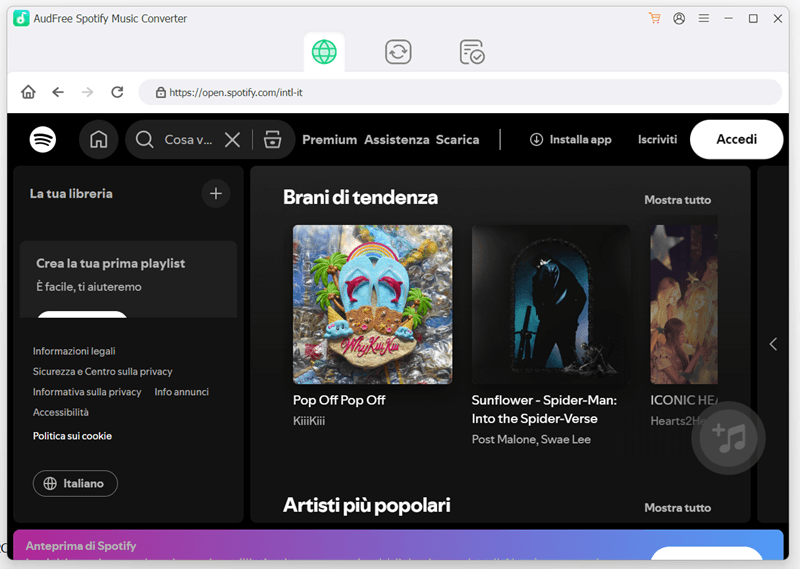Image resolution: width=800 pixels, height=569 pixels.
Task: Click KiiiKiii artist name
Action: click(x=309, y=421)
